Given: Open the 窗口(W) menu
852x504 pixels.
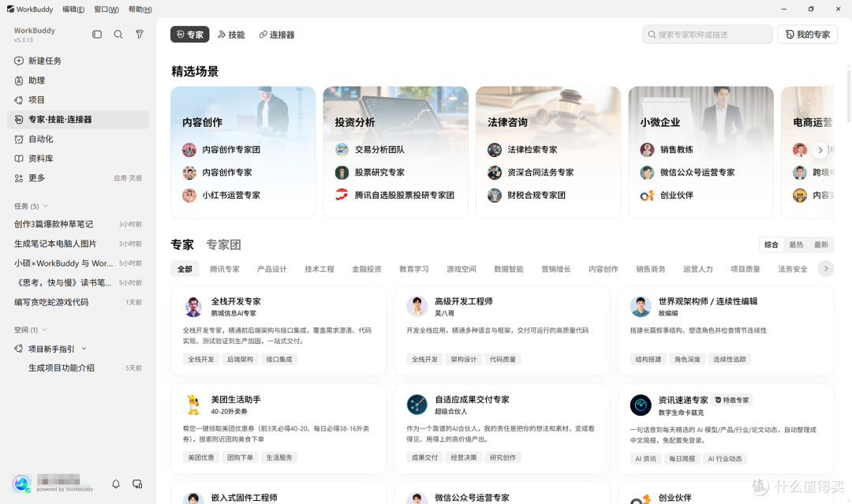Looking at the screenshot, I should coord(106,9).
